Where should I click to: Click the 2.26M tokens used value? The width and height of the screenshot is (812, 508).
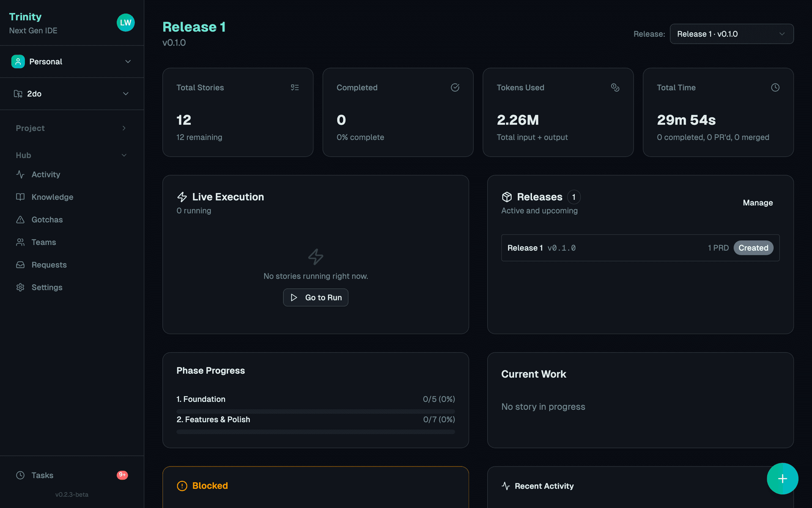click(x=518, y=120)
